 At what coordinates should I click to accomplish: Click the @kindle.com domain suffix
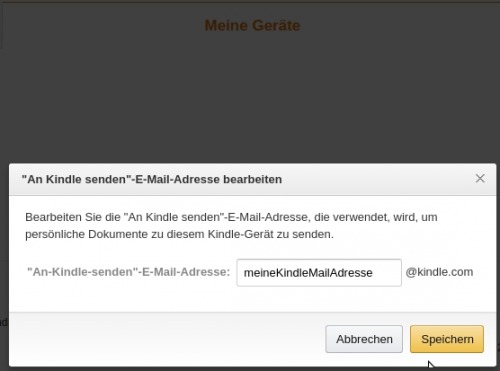coord(439,272)
